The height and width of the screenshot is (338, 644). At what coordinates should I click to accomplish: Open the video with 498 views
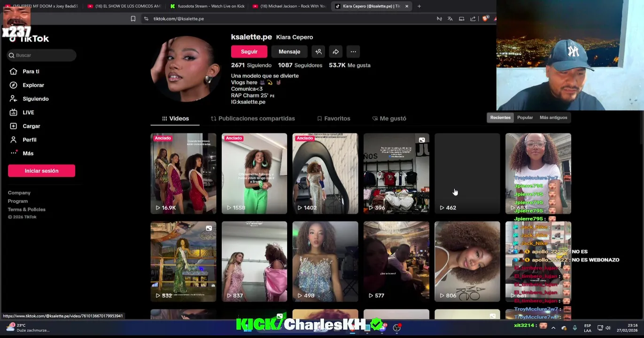[x=325, y=261]
